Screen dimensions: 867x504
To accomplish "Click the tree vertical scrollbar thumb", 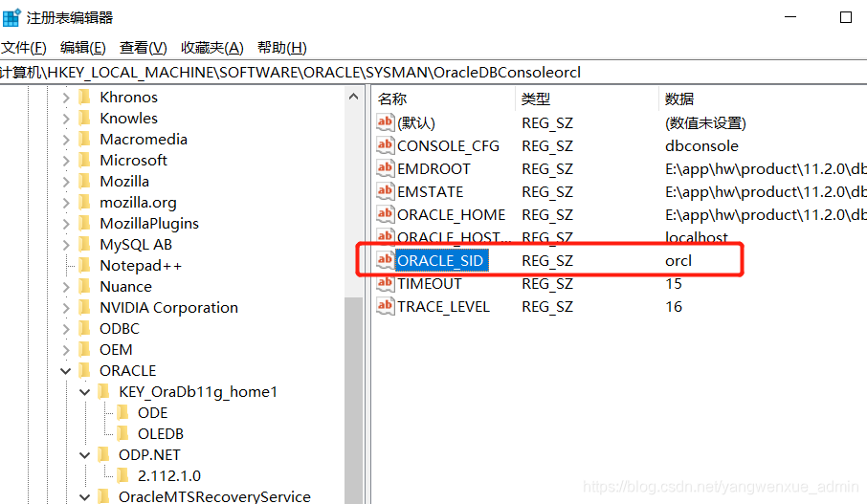I will pos(354,400).
